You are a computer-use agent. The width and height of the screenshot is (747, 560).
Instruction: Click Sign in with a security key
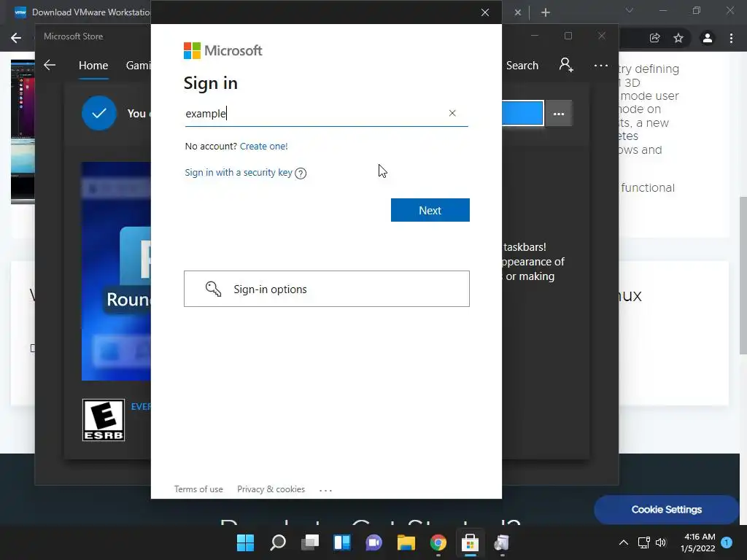coord(239,172)
